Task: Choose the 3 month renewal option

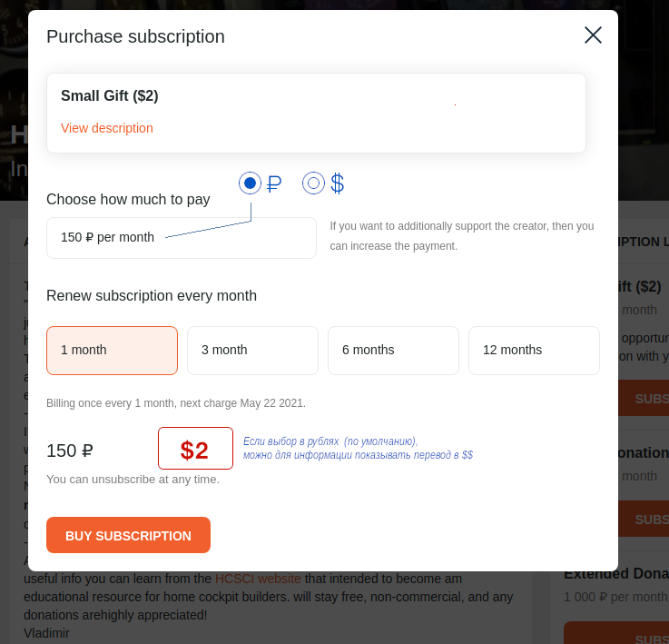Action: pyautogui.click(x=252, y=351)
